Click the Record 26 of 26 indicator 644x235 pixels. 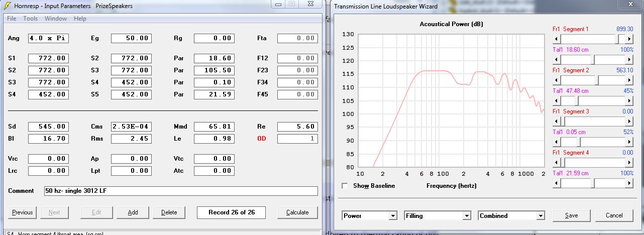tap(232, 212)
